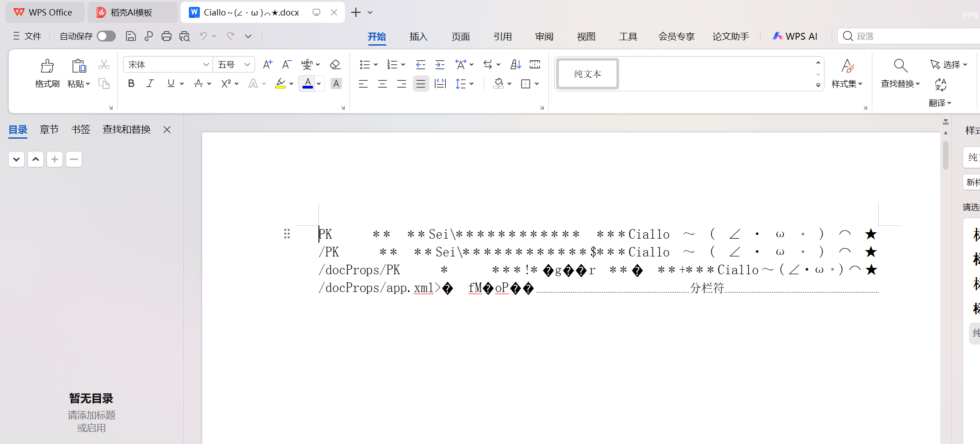The image size is (980, 444).
Task: Open print preview from quick toolbar
Action: coord(184,36)
